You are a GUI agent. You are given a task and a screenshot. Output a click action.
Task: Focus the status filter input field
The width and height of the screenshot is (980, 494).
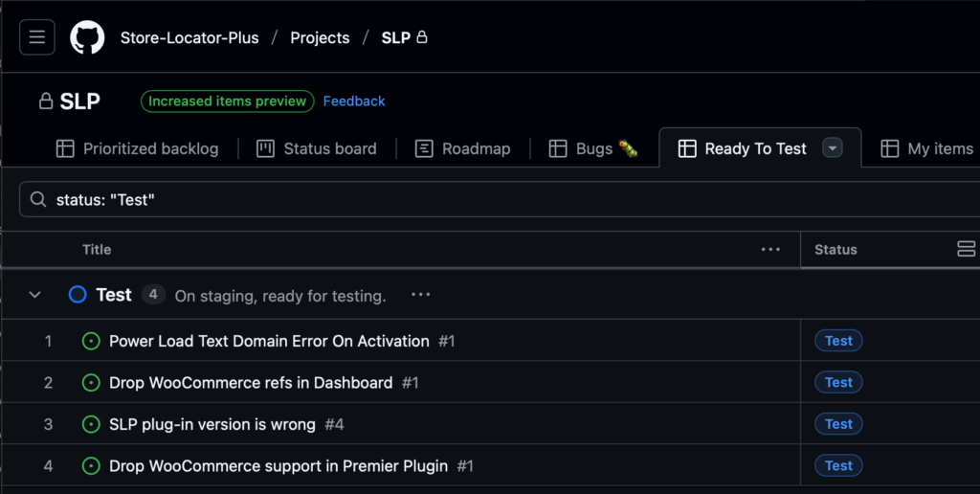tap(500, 199)
